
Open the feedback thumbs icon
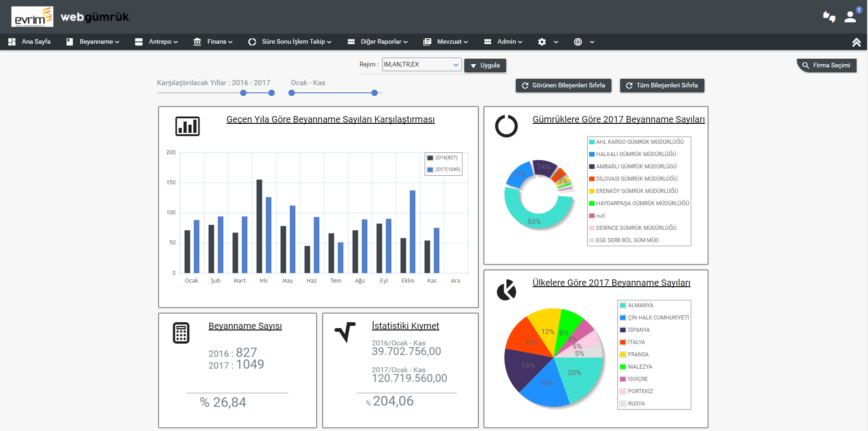(x=829, y=17)
